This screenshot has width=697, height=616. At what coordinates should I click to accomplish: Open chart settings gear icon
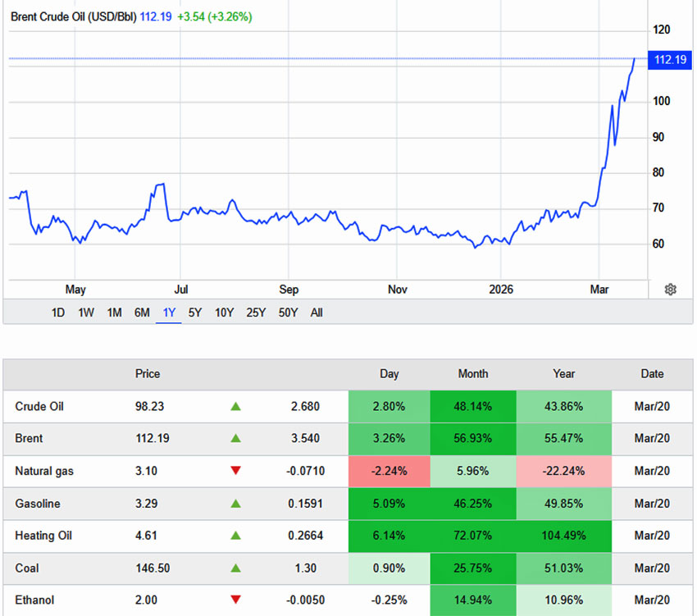670,290
